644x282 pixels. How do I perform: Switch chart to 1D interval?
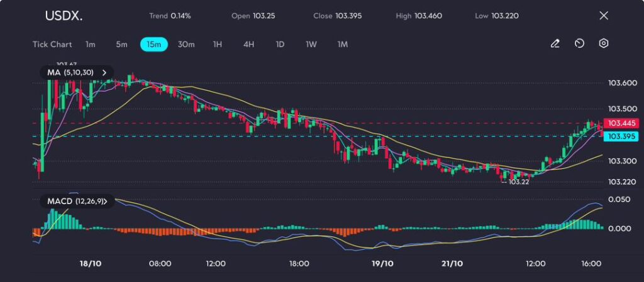pos(280,45)
